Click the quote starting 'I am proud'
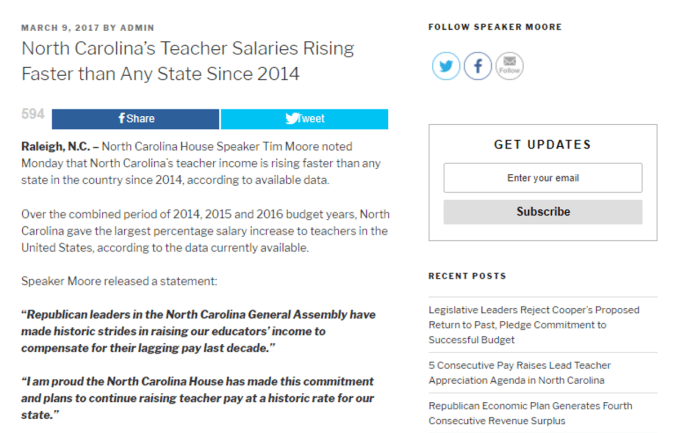 [198, 397]
